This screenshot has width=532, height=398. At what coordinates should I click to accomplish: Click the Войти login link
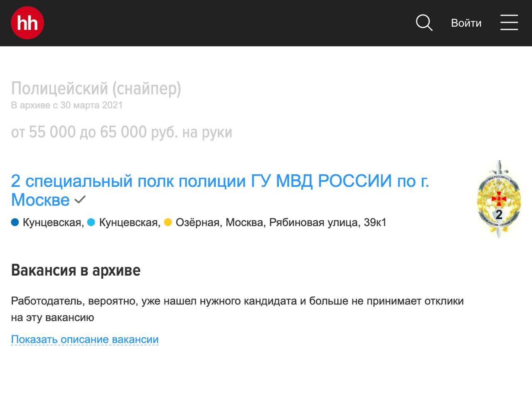click(x=466, y=23)
